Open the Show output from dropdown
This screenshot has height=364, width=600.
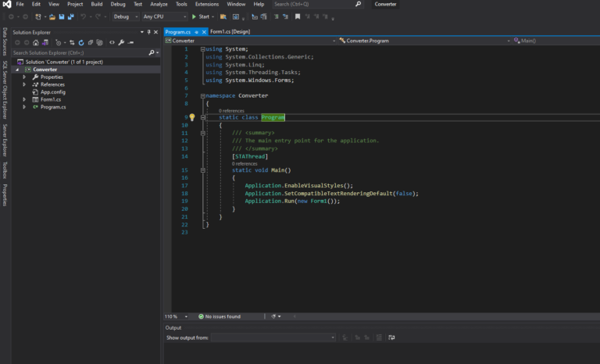pyautogui.click(x=273, y=337)
